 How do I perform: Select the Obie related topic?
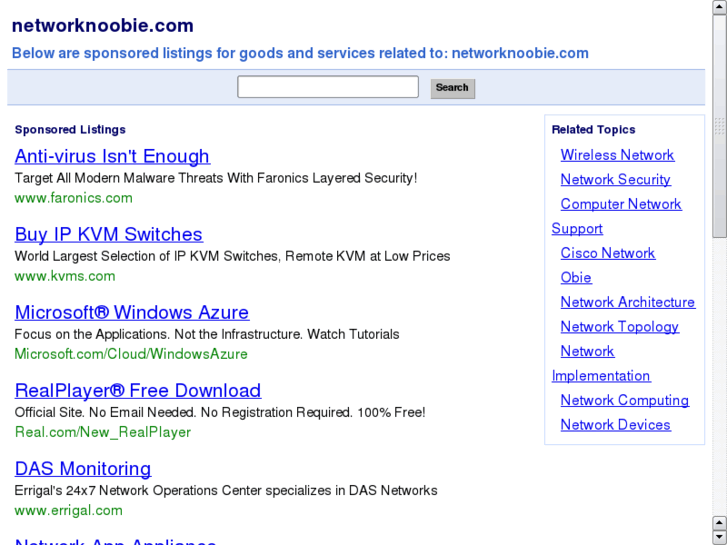click(x=576, y=277)
